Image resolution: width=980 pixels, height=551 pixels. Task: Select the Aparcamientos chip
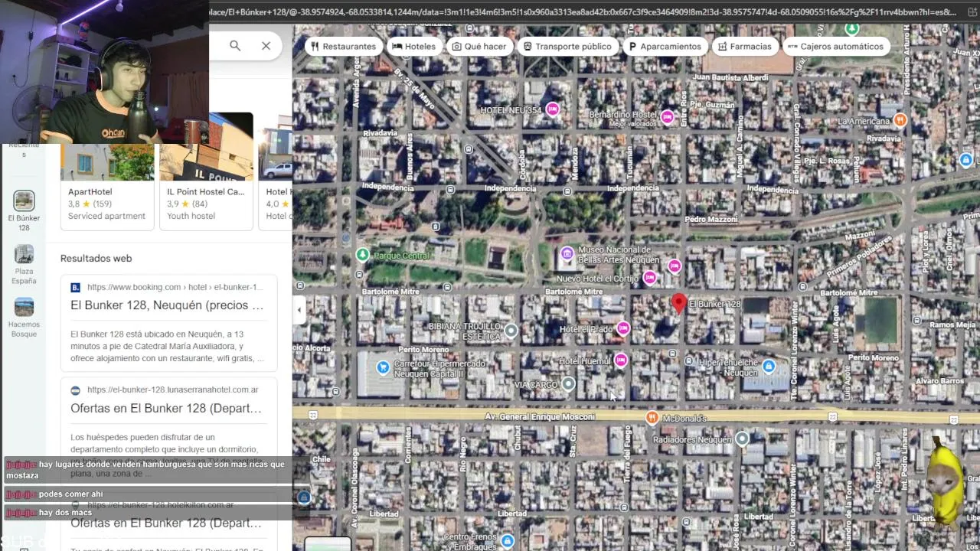(665, 47)
